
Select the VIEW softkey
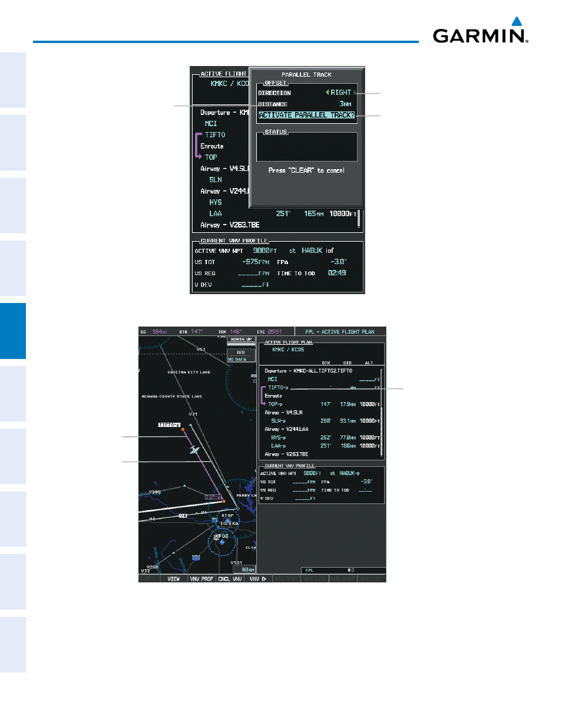[x=174, y=579]
